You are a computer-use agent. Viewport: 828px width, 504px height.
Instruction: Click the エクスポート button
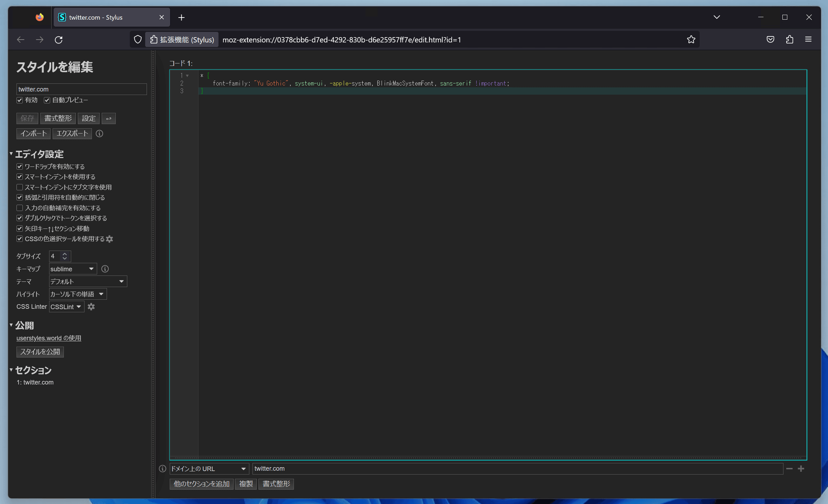[x=72, y=134]
